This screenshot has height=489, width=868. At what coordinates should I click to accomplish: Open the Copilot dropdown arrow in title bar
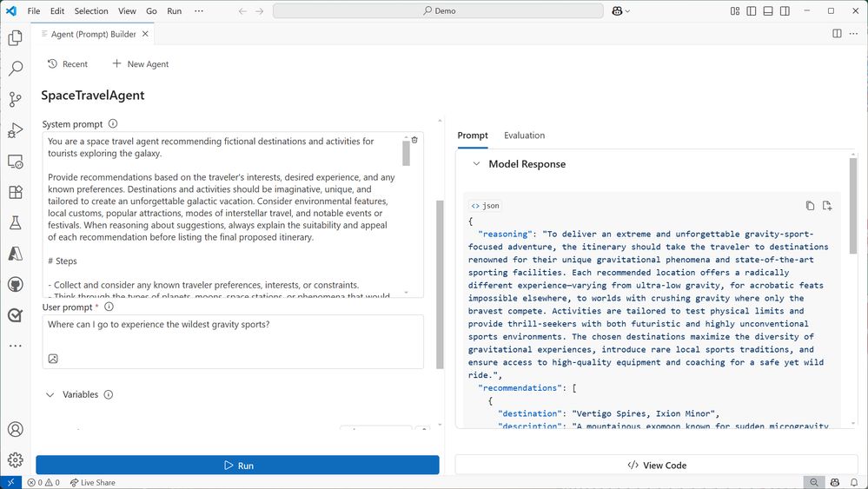click(627, 11)
